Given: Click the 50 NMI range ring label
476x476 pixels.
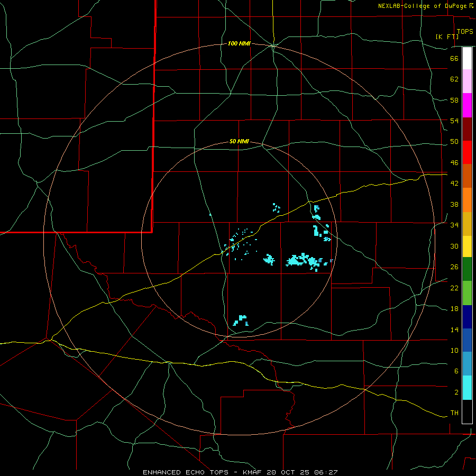Looking at the screenshot, I should pyautogui.click(x=239, y=141).
